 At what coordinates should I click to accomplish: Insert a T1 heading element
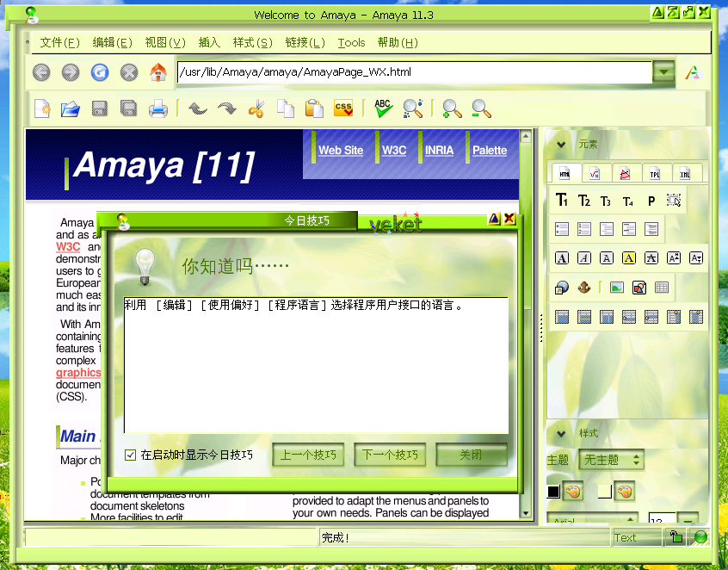pyautogui.click(x=562, y=201)
